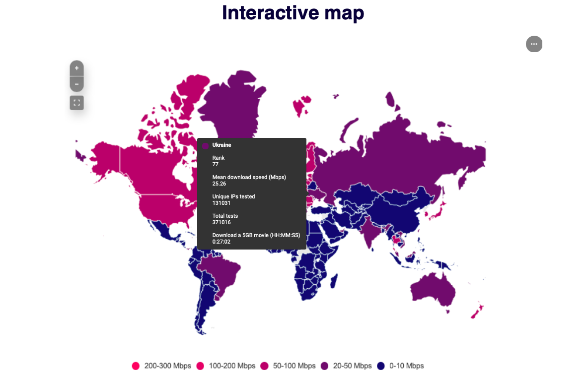Click the 50-100 Mbps legend dot
The image size is (588, 379).
tap(265, 366)
